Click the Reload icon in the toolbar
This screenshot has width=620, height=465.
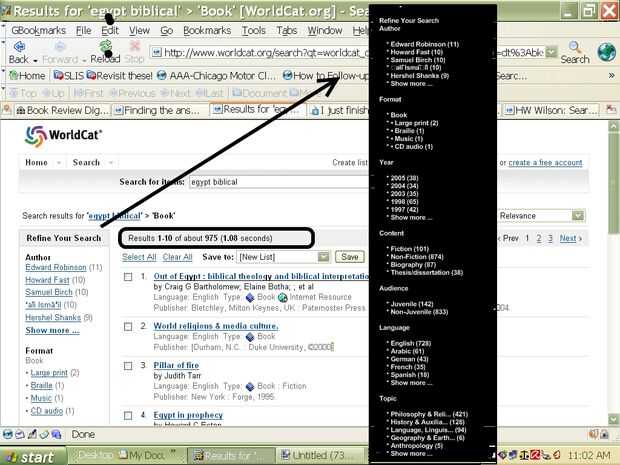(105, 47)
